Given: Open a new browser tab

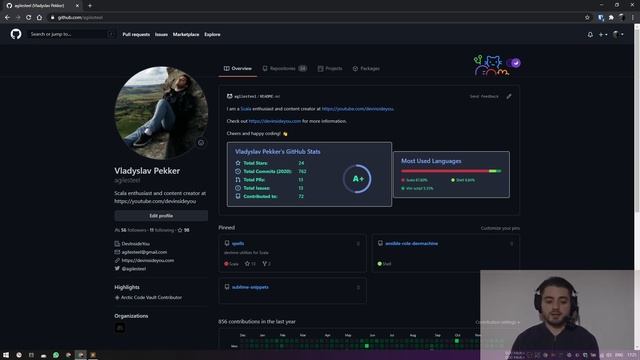Looking at the screenshot, I should click(x=90, y=6).
